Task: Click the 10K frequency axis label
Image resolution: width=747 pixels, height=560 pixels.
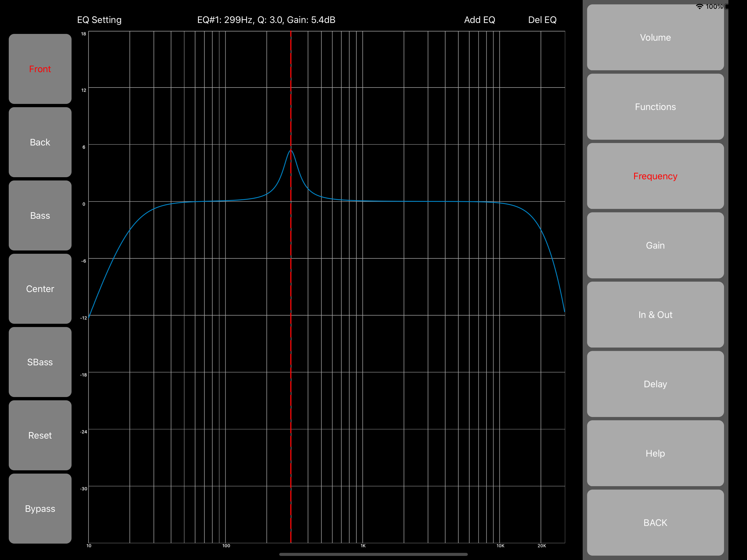Action: (x=500, y=546)
